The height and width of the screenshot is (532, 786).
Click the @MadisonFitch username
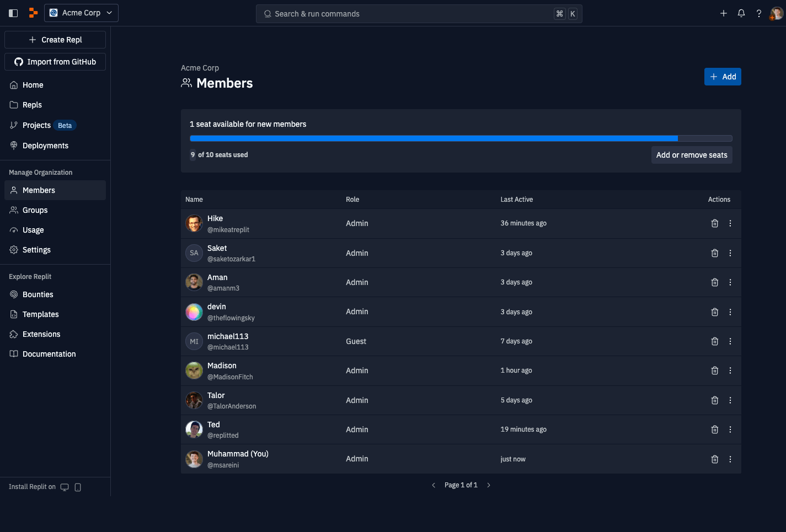click(230, 377)
